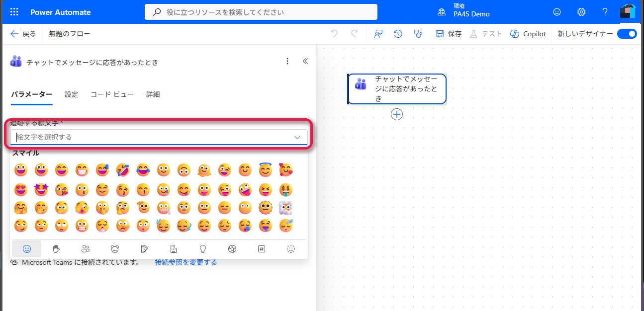The height and width of the screenshot is (311, 644).
Task: Switch to the 詳細 tab
Action: (153, 94)
